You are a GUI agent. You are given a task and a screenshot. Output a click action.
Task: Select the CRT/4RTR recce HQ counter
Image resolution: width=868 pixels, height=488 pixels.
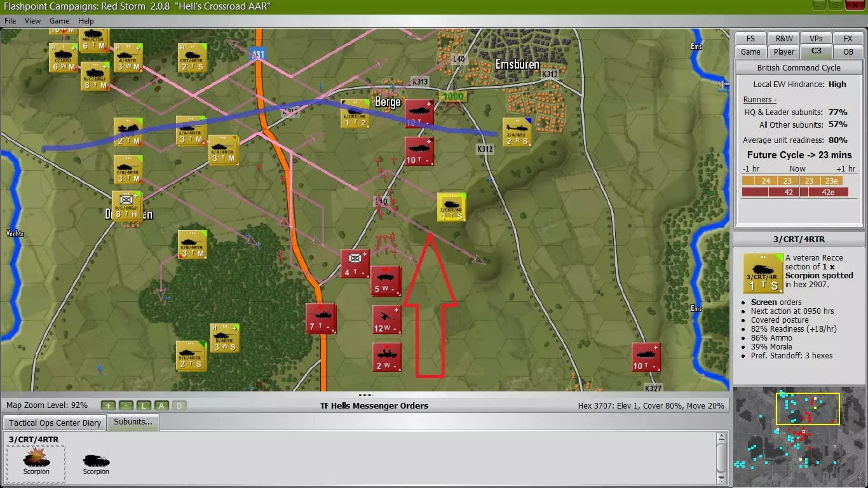[x=192, y=57]
